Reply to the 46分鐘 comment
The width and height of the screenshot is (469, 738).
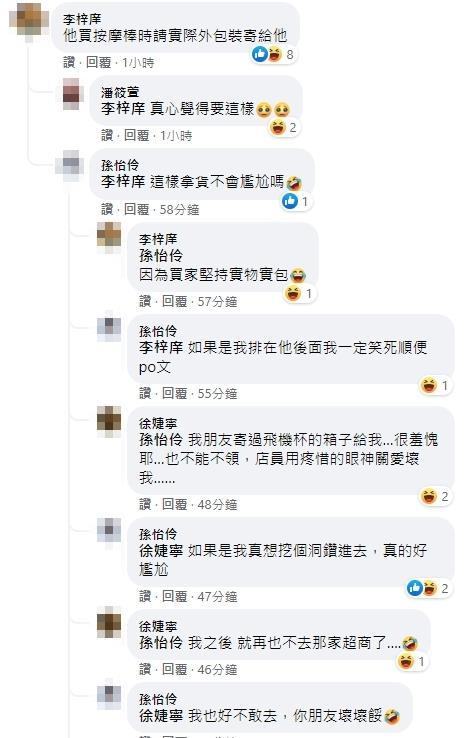pos(175,669)
